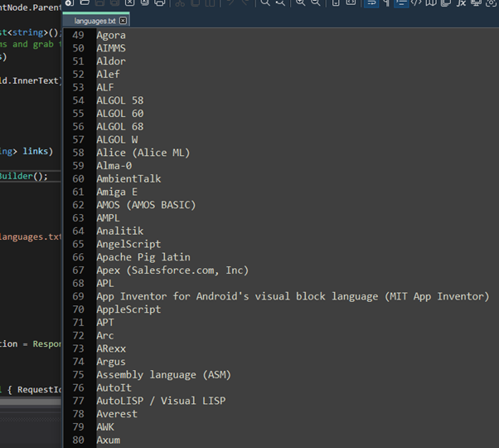This screenshot has width=499, height=448.
Task: Click the ALGOL 68 line
Action: pos(120,126)
